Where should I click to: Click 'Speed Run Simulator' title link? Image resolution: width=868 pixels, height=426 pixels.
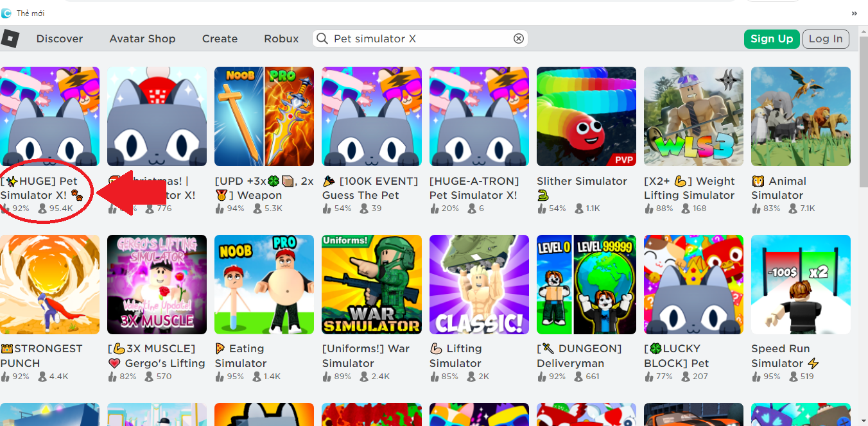pyautogui.click(x=786, y=355)
